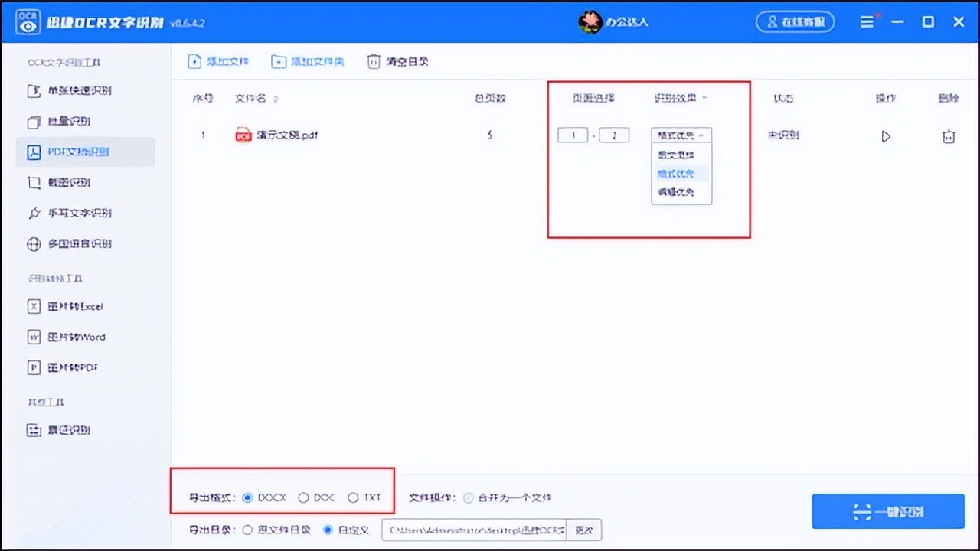Click total pages value 5
This screenshot has width=980, height=551.
pyautogui.click(x=490, y=135)
